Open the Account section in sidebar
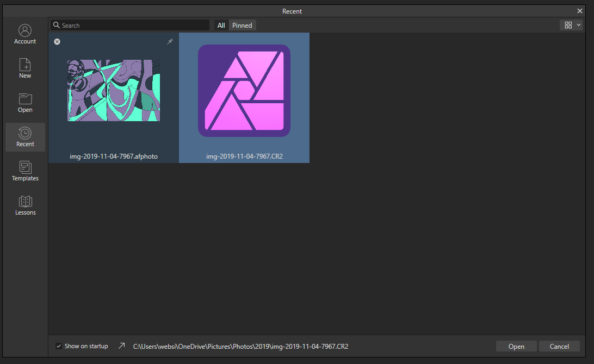The height and width of the screenshot is (364, 594). [x=25, y=34]
